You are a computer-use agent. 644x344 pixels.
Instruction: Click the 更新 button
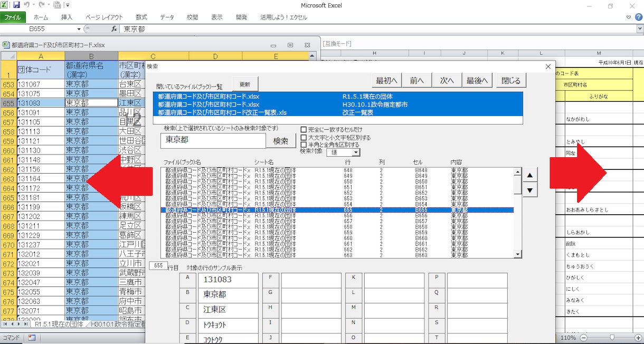245,84
